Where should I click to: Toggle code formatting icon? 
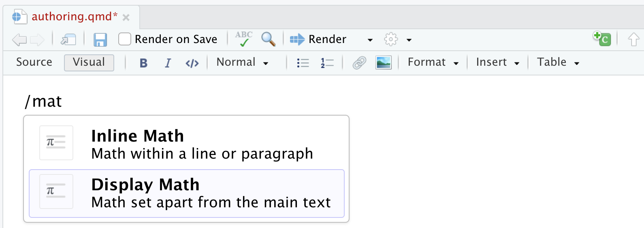coord(192,63)
